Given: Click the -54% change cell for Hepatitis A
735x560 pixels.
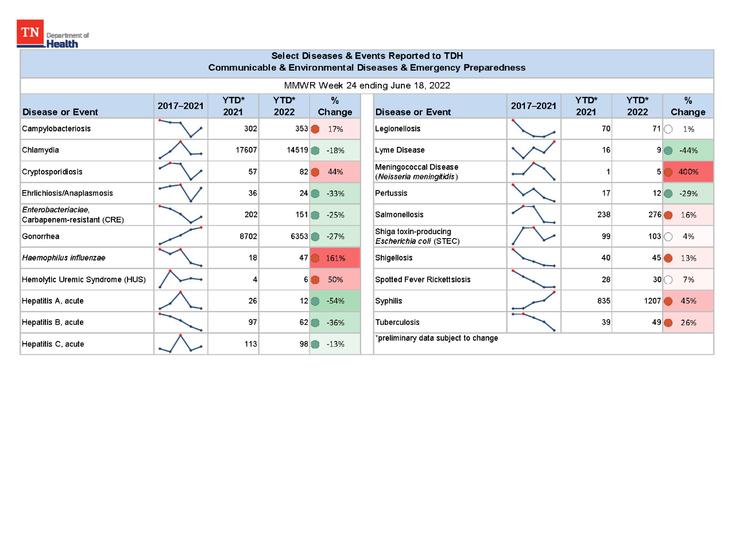Looking at the screenshot, I should pyautogui.click(x=335, y=301).
